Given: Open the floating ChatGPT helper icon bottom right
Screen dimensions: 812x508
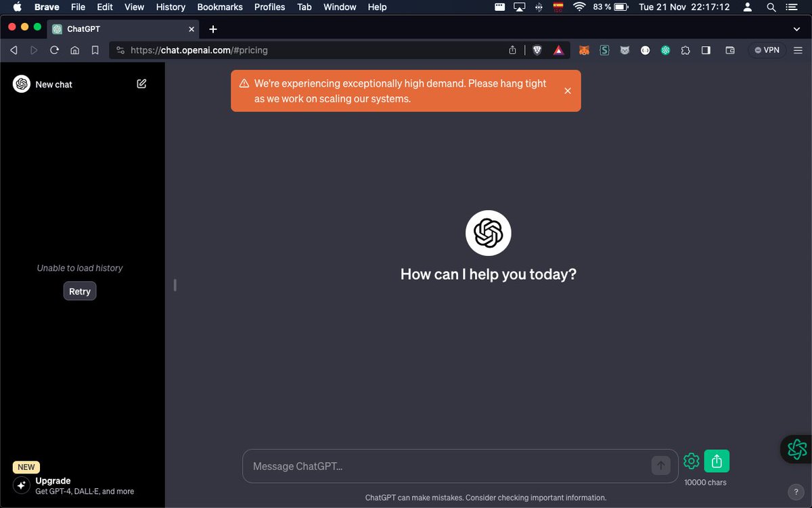Looking at the screenshot, I should [x=797, y=449].
